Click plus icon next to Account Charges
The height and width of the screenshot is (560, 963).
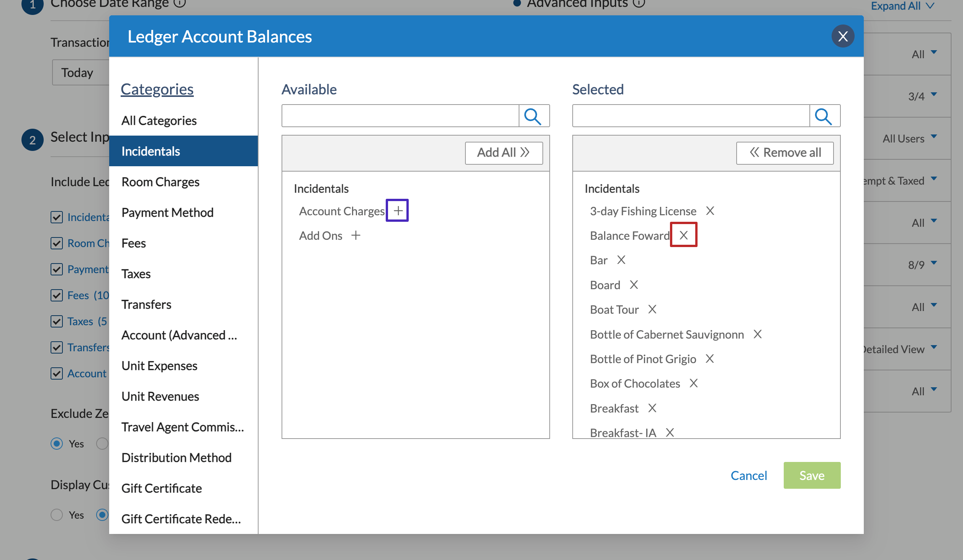click(x=398, y=211)
